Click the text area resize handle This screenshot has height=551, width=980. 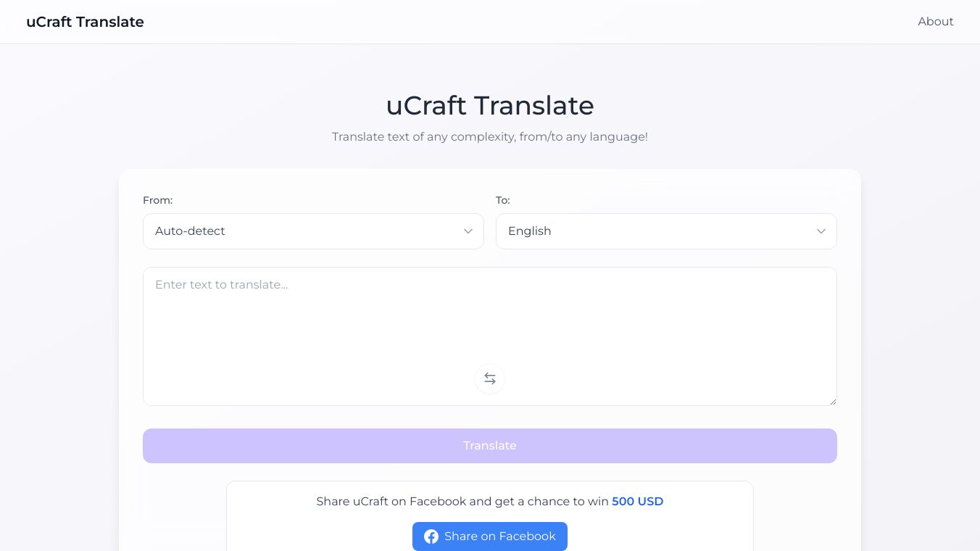coord(833,402)
